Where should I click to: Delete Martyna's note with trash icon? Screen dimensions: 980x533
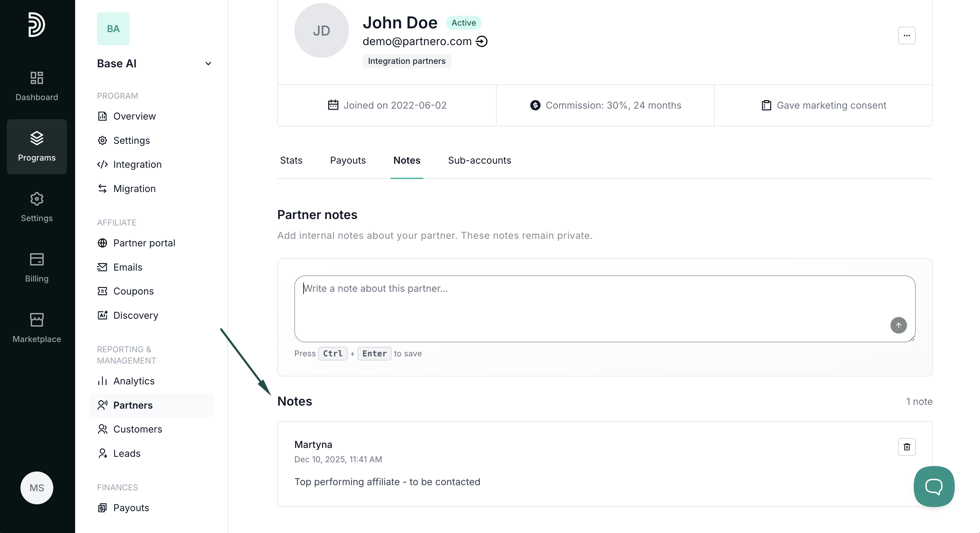(x=907, y=447)
